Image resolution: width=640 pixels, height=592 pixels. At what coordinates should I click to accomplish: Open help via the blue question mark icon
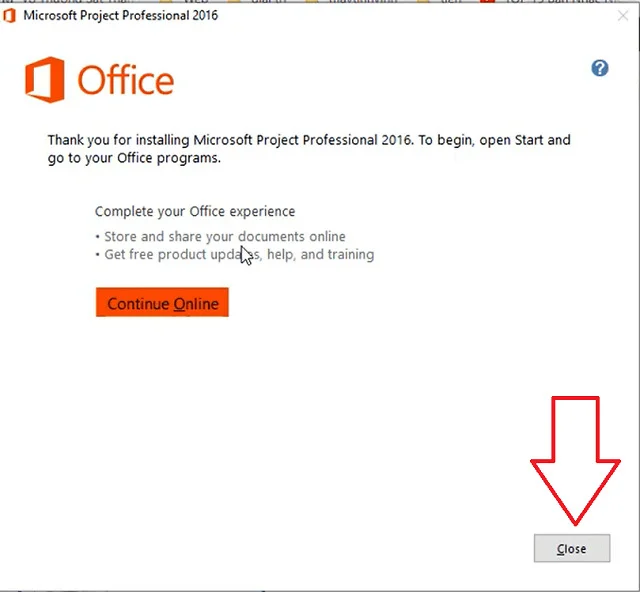[x=600, y=68]
